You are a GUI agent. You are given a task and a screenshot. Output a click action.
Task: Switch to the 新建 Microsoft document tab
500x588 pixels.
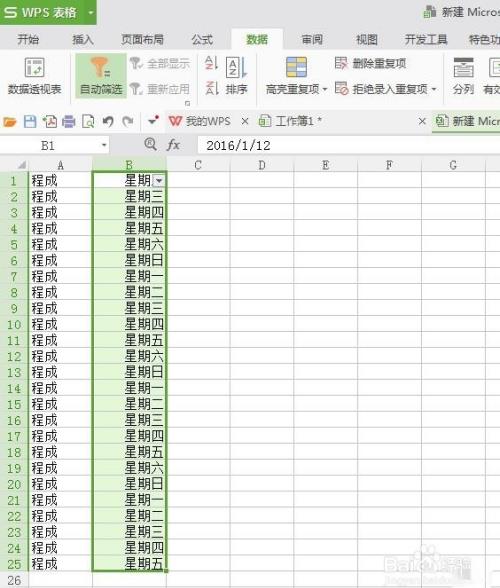pos(467,122)
